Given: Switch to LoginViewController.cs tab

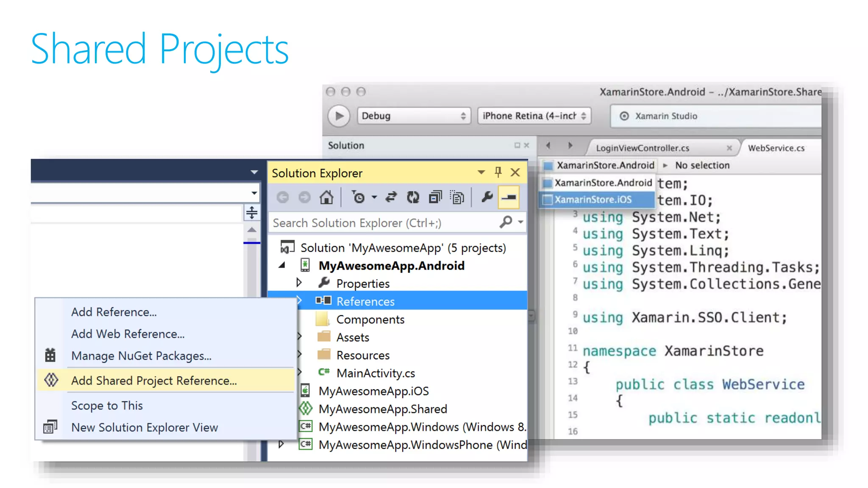Looking at the screenshot, I should [x=643, y=148].
